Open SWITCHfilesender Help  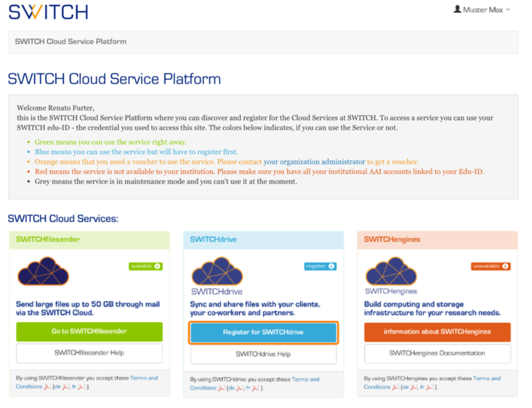[x=89, y=353]
